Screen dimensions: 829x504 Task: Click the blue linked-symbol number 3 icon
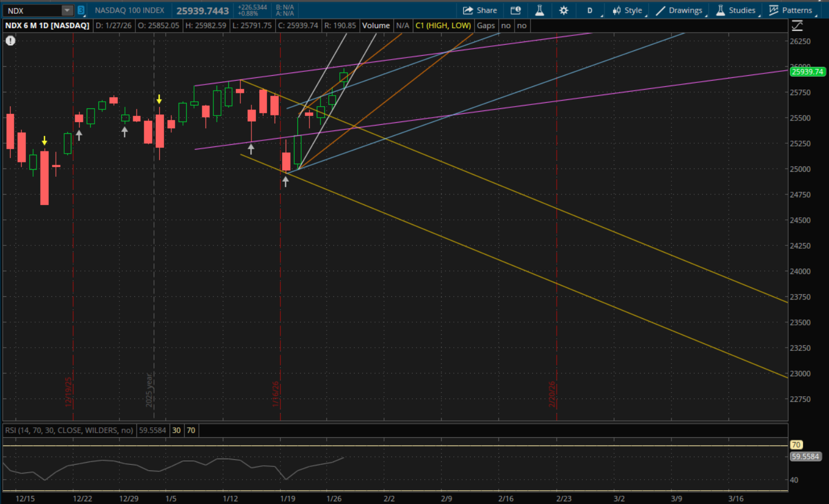(x=81, y=11)
